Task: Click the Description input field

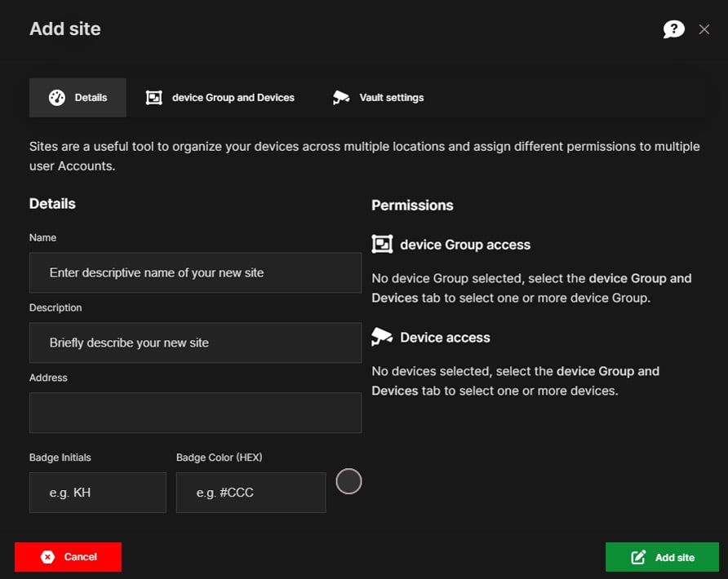Action: (195, 343)
